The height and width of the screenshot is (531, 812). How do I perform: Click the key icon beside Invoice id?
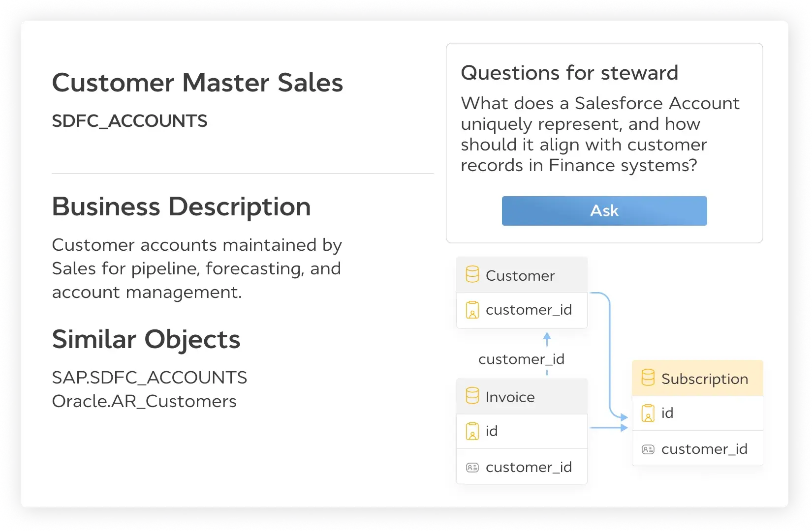click(x=472, y=431)
